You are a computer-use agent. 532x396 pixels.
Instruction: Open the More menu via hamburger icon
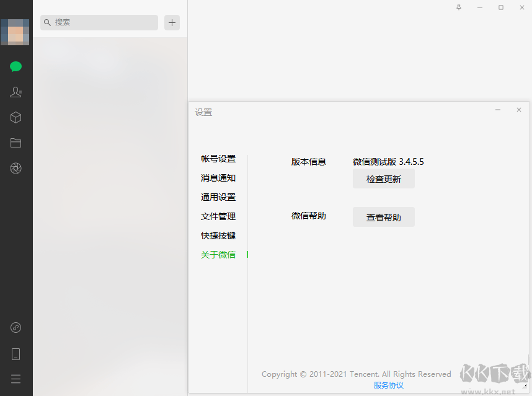coord(16,379)
